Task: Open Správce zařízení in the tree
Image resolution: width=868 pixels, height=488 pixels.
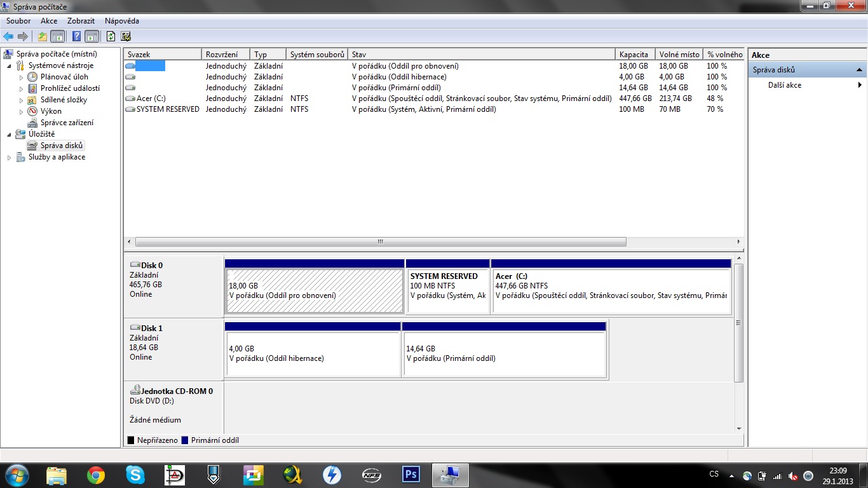Action: [x=67, y=123]
